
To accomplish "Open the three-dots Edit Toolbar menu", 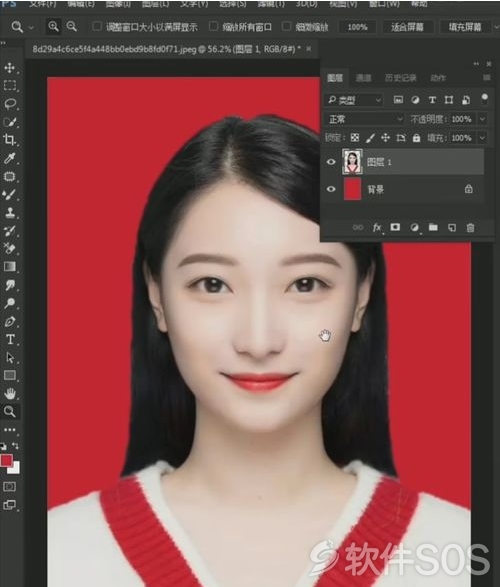I will click(x=10, y=430).
